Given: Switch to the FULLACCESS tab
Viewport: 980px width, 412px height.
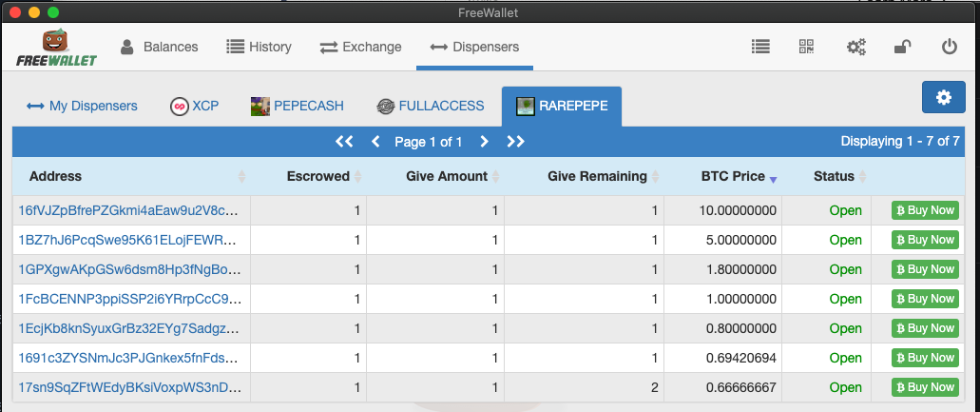Looking at the screenshot, I should pyautogui.click(x=431, y=107).
